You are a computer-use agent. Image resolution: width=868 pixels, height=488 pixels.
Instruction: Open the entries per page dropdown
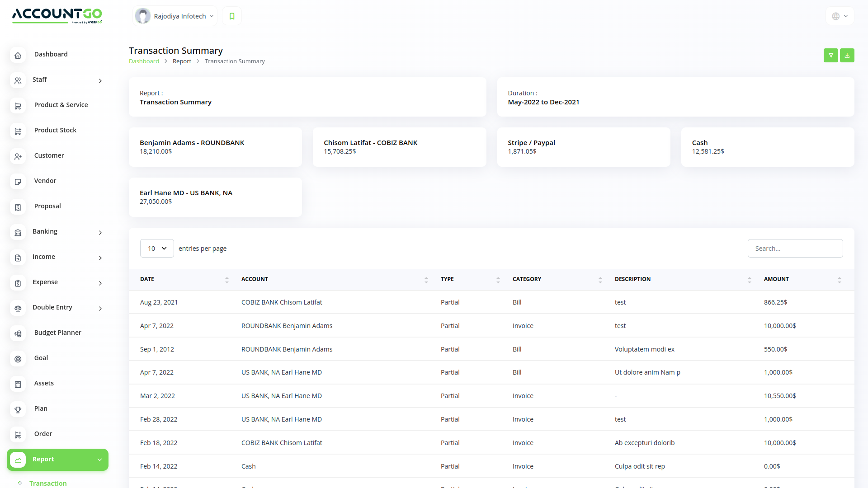coord(156,248)
